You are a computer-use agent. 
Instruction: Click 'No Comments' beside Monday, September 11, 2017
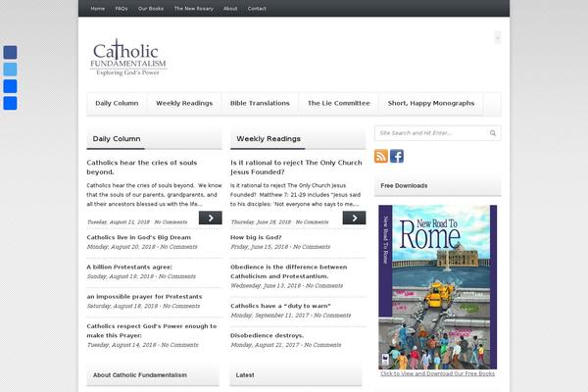click(332, 316)
